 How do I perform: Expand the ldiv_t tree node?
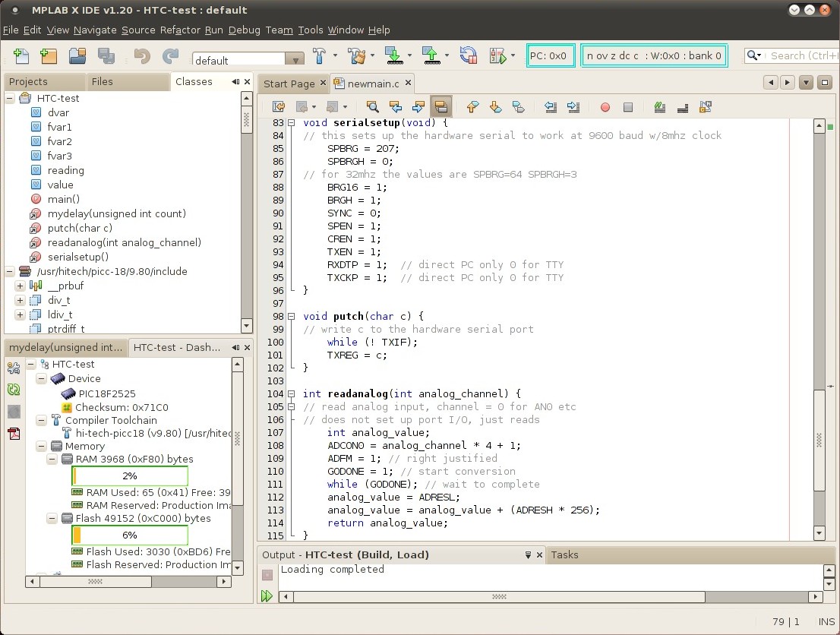click(x=21, y=314)
